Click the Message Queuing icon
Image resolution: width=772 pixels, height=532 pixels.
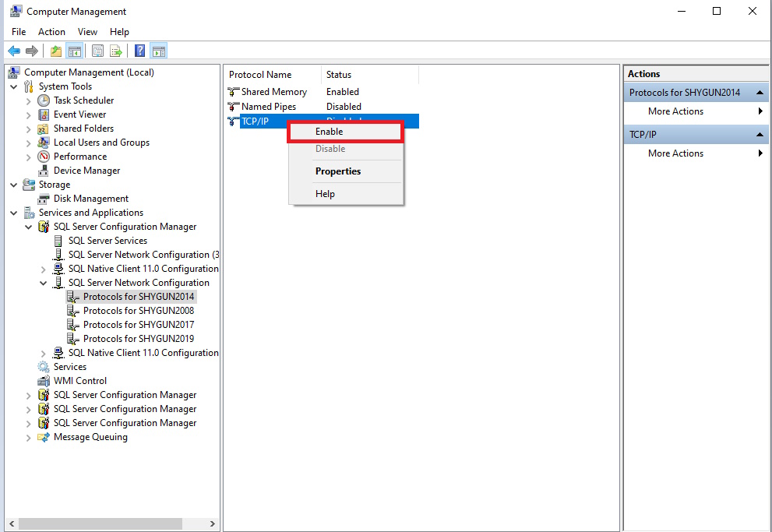tap(44, 437)
